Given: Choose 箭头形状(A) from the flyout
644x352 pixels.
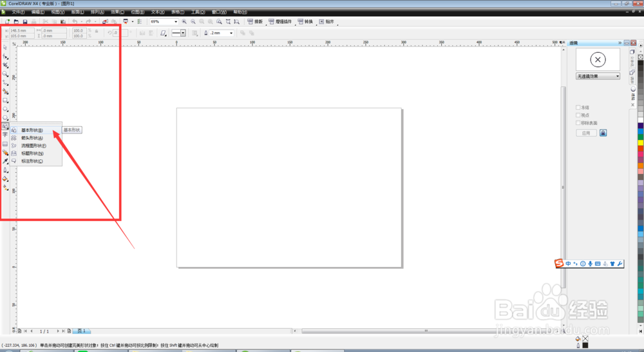Looking at the screenshot, I should pyautogui.click(x=35, y=138).
